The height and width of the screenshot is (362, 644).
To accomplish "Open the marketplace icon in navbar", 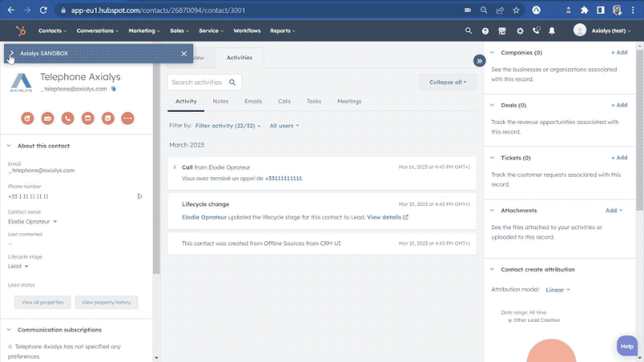I will point(502,31).
